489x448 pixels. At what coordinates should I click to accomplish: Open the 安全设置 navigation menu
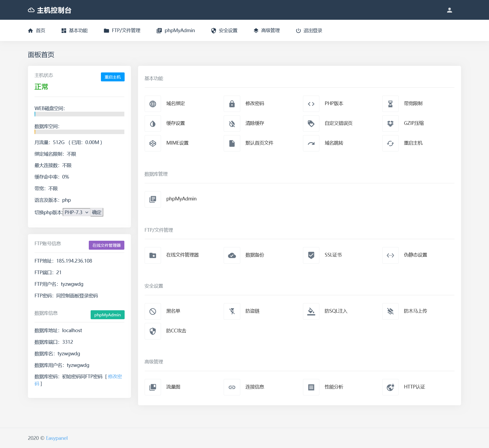(224, 31)
